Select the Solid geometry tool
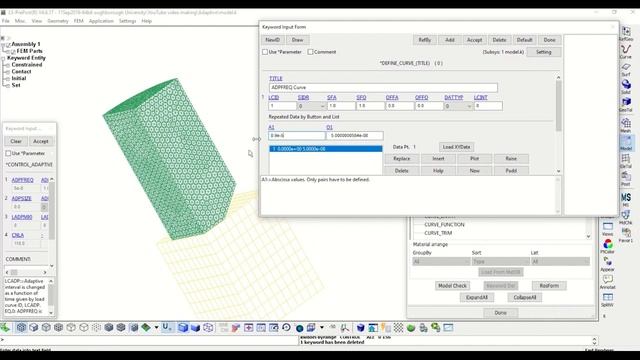640x360 pixels. click(x=626, y=87)
